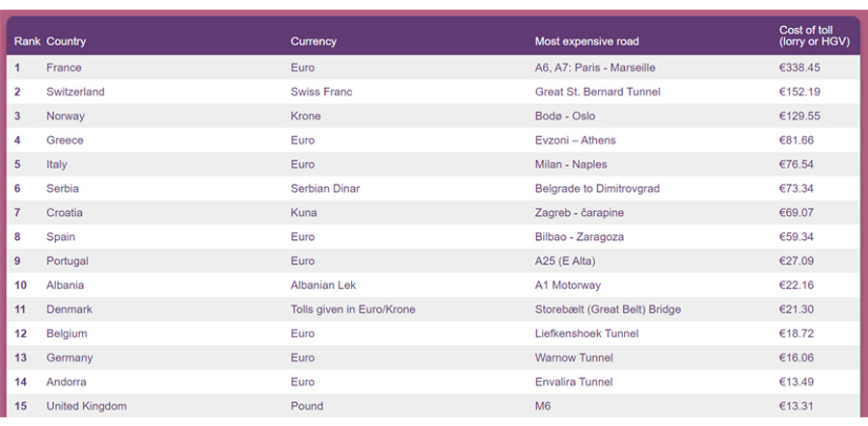Click the Currency column header

tap(313, 41)
